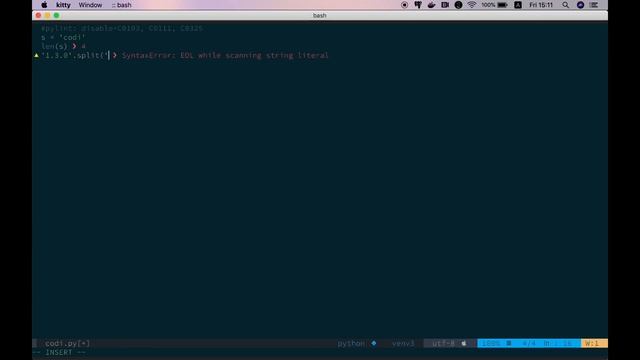Image resolution: width=640 pixels, height=360 pixels.
Task: Click the clock showing Fri 15:11
Action: (x=541, y=5)
